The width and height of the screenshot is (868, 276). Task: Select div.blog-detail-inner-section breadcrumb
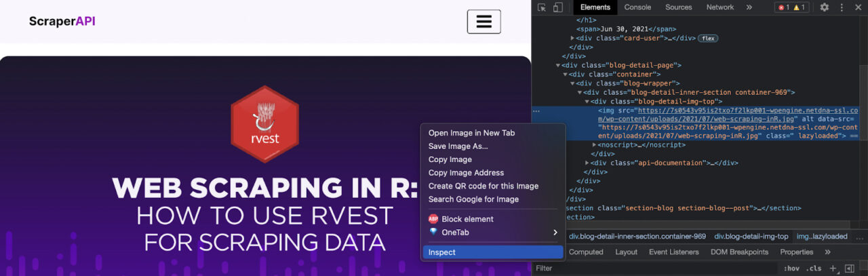637,237
